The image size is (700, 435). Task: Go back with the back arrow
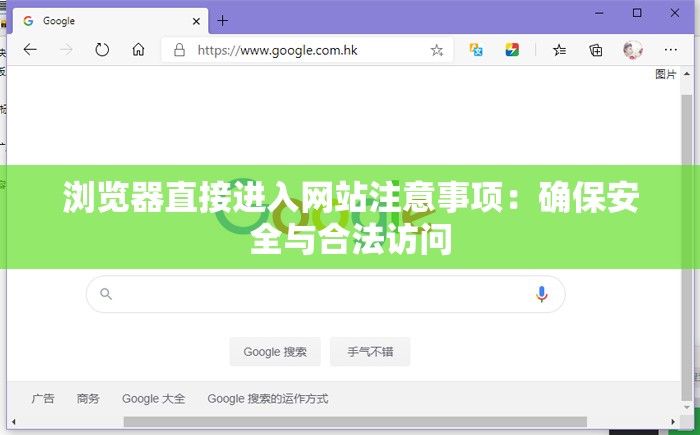[30, 50]
